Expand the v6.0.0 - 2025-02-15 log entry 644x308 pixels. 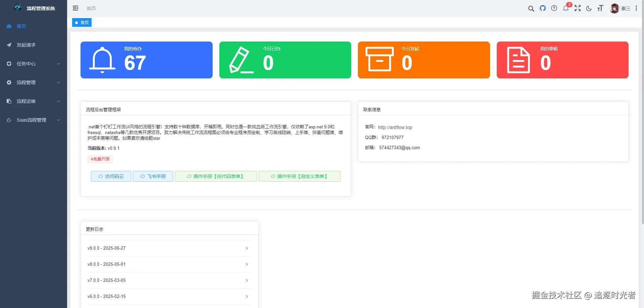click(169, 297)
